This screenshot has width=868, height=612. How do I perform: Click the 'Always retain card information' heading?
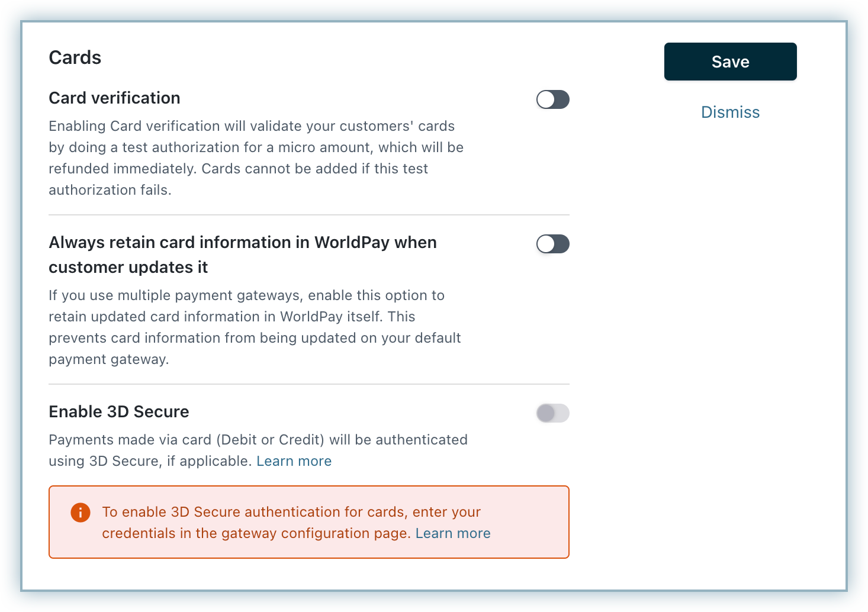(243, 243)
